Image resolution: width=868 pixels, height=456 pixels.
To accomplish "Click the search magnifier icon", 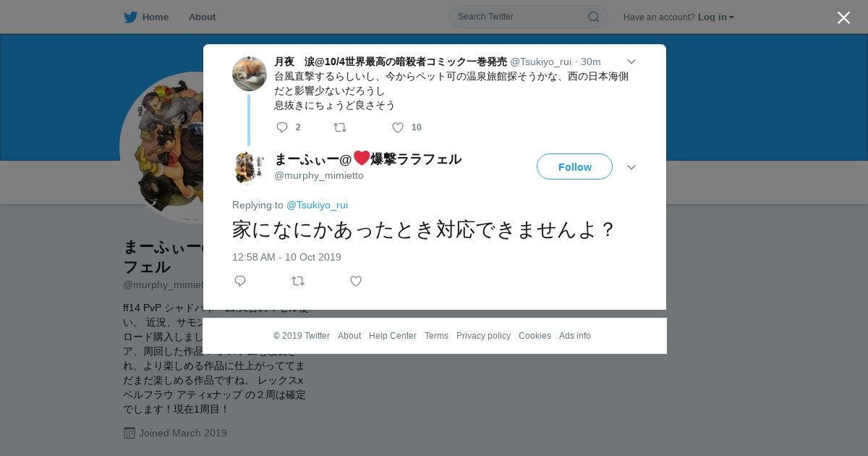I will 593,17.
